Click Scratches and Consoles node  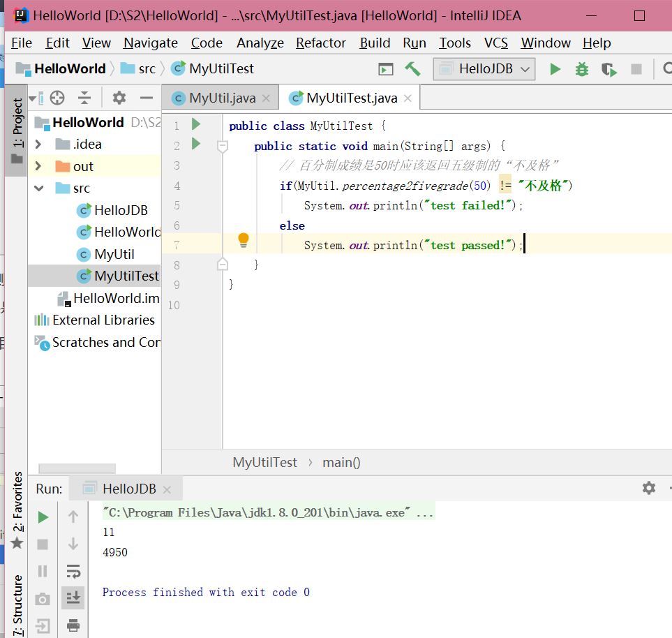click(x=97, y=342)
